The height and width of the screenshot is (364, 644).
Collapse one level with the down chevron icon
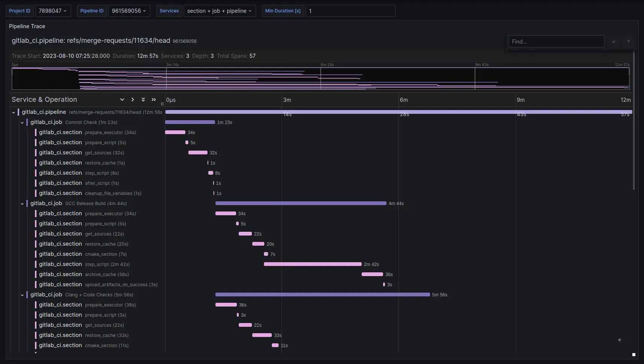(122, 100)
